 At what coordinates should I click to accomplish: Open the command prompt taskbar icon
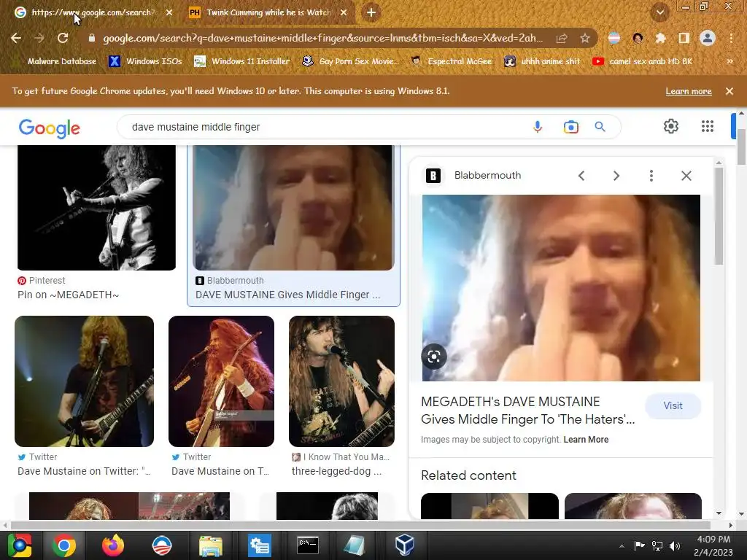[308, 545]
